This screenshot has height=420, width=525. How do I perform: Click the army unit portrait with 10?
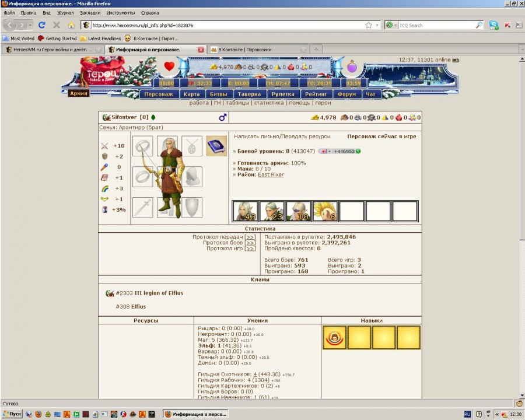[299, 211]
